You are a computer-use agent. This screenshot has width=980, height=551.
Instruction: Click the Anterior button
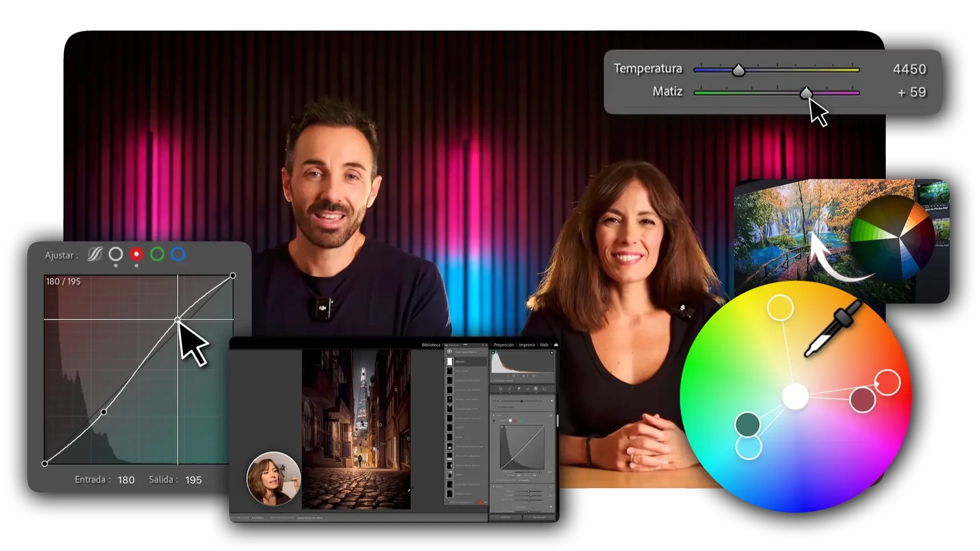pyautogui.click(x=506, y=517)
